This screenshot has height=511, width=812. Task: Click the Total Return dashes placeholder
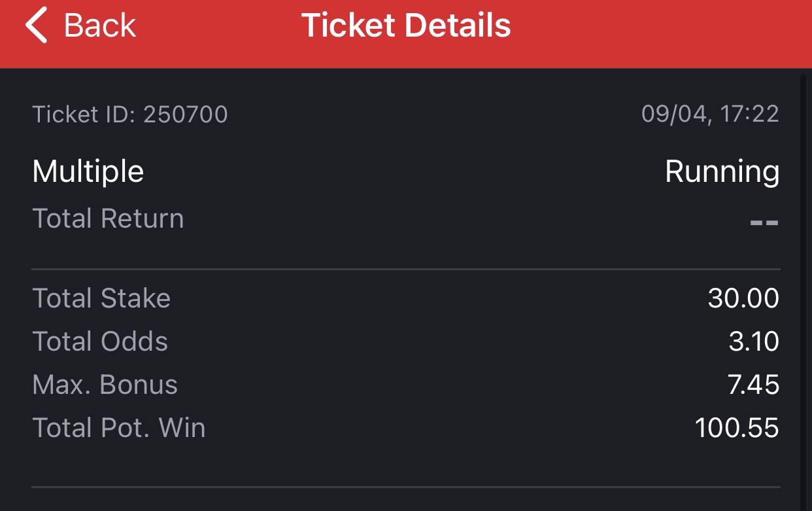(764, 222)
